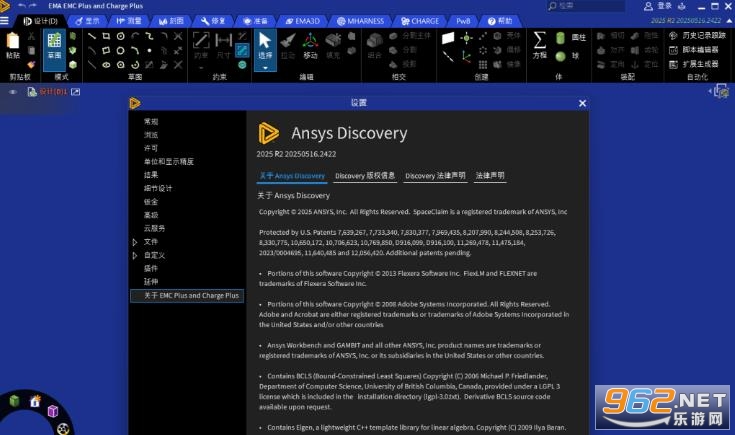Select 高级 settings item
This screenshot has height=435, width=735.
[151, 215]
